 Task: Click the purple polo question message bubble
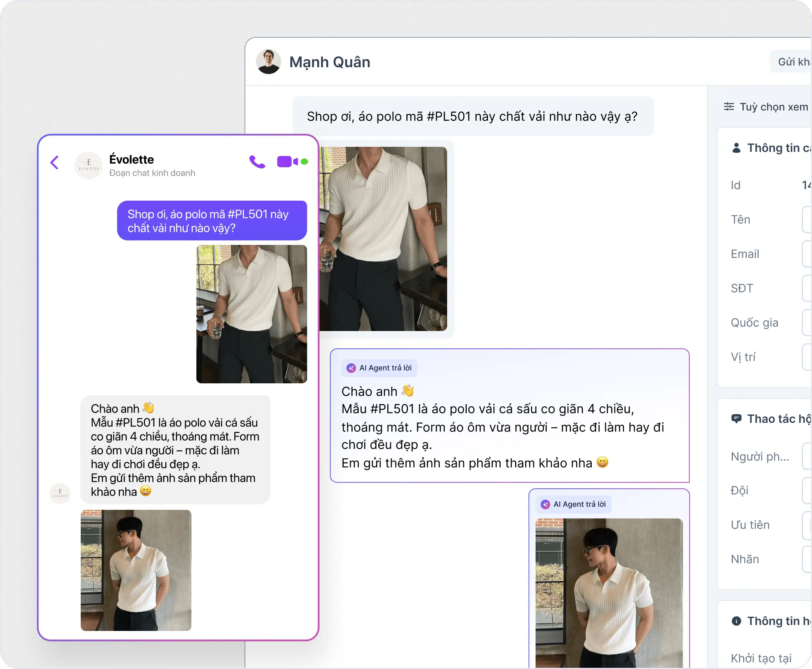[212, 220]
